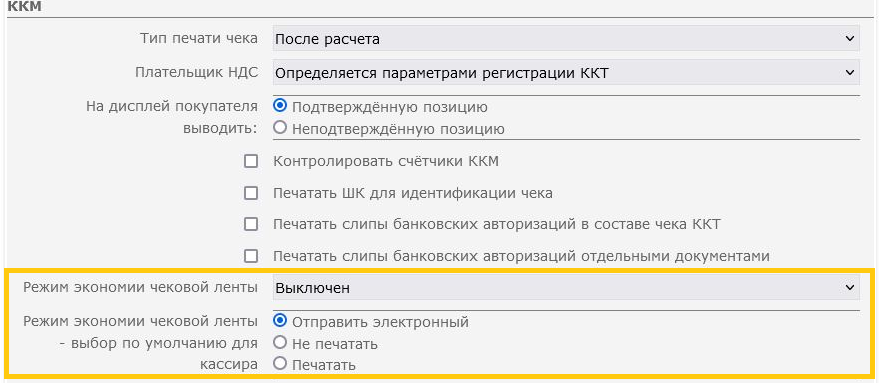Expand the Плательщик НДС combo box
This screenshot has height=383, width=889.
566,73
